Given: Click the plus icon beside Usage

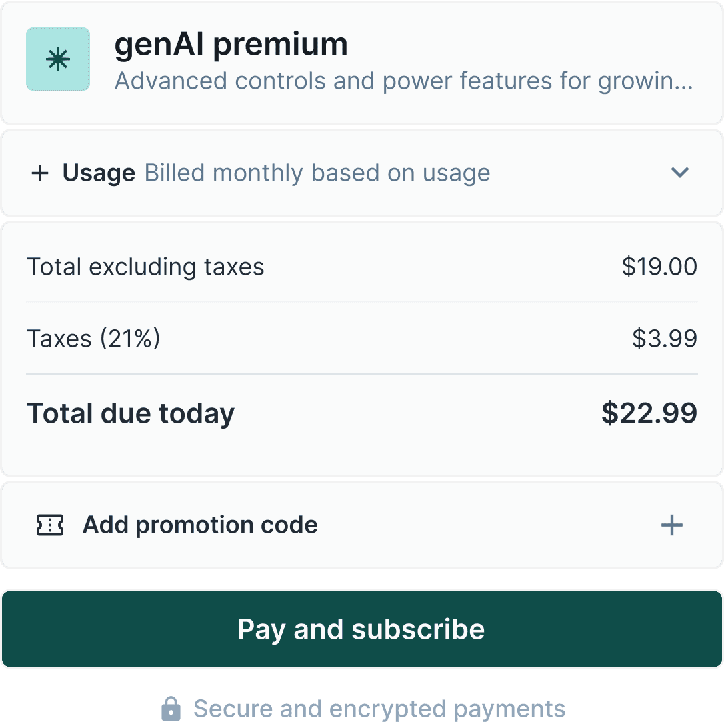Looking at the screenshot, I should point(40,173).
